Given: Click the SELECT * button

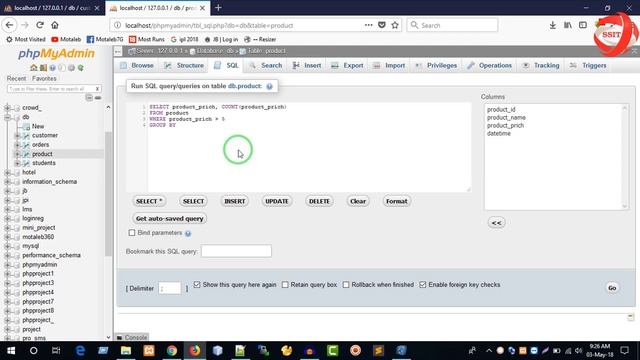Looking at the screenshot, I should point(149,201).
